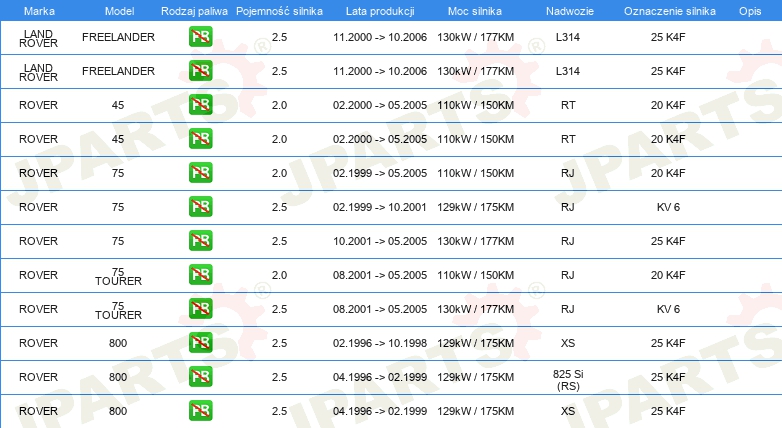Click KV 6 engine code in Rover 75 02.1999 row

point(668,207)
